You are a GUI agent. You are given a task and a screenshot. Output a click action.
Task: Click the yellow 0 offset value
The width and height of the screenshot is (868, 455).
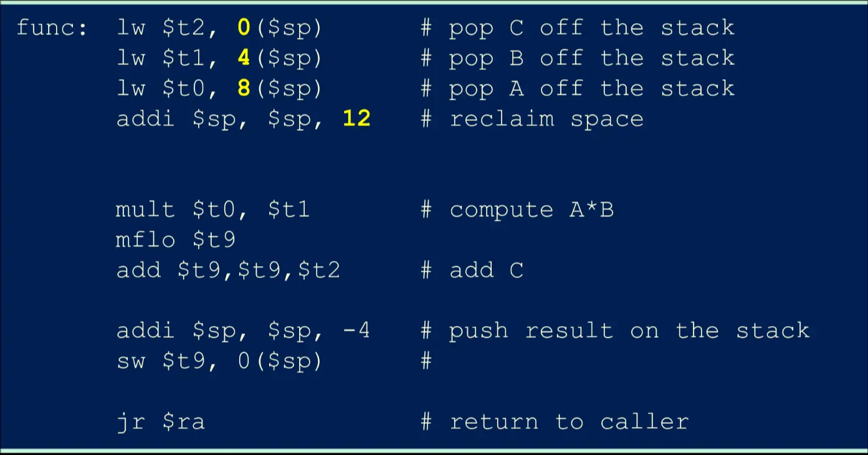pos(244,28)
